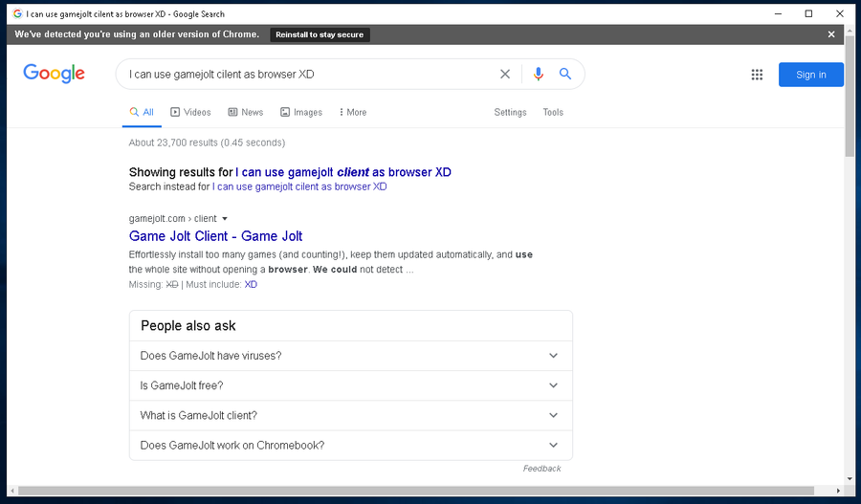Click the blue magnifier search icon

(565, 74)
